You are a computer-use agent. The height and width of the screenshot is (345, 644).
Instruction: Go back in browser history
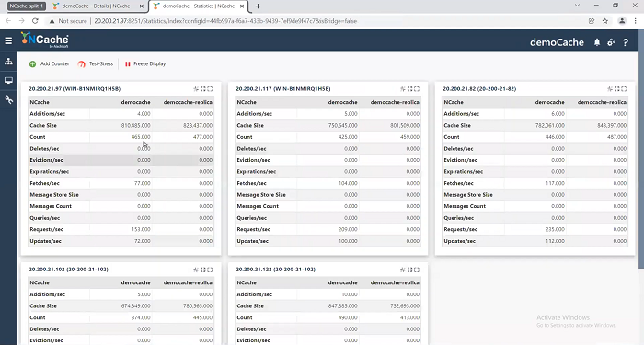click(x=8, y=21)
